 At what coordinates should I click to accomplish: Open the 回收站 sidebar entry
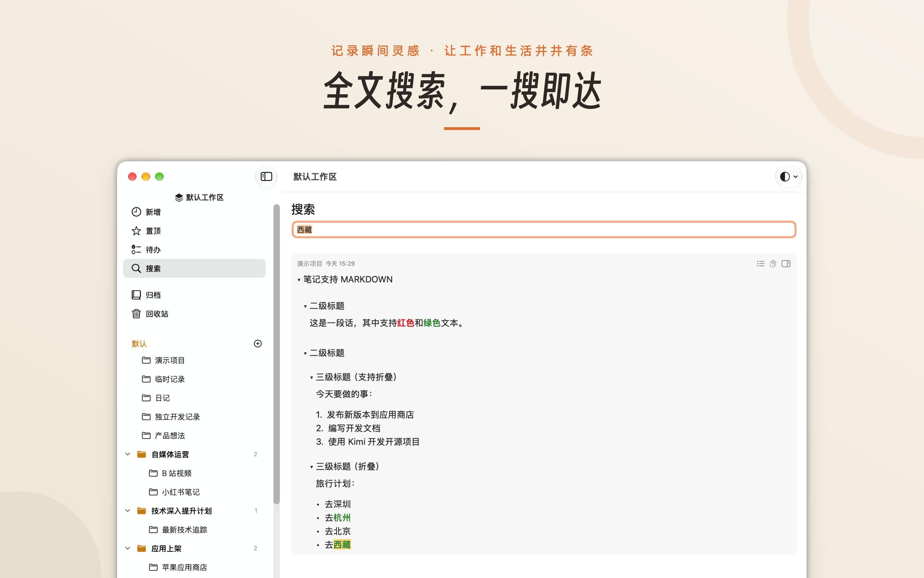pyautogui.click(x=194, y=314)
